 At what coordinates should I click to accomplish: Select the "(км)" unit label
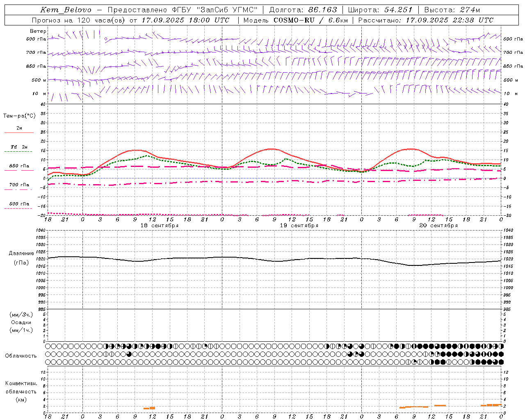tap(21, 399)
